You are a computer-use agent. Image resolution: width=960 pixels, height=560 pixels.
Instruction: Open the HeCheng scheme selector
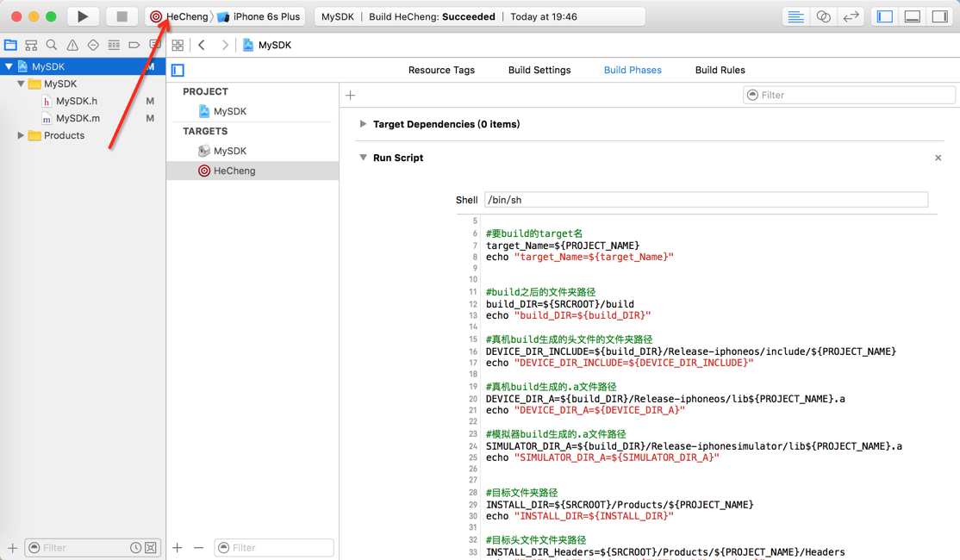click(x=180, y=16)
